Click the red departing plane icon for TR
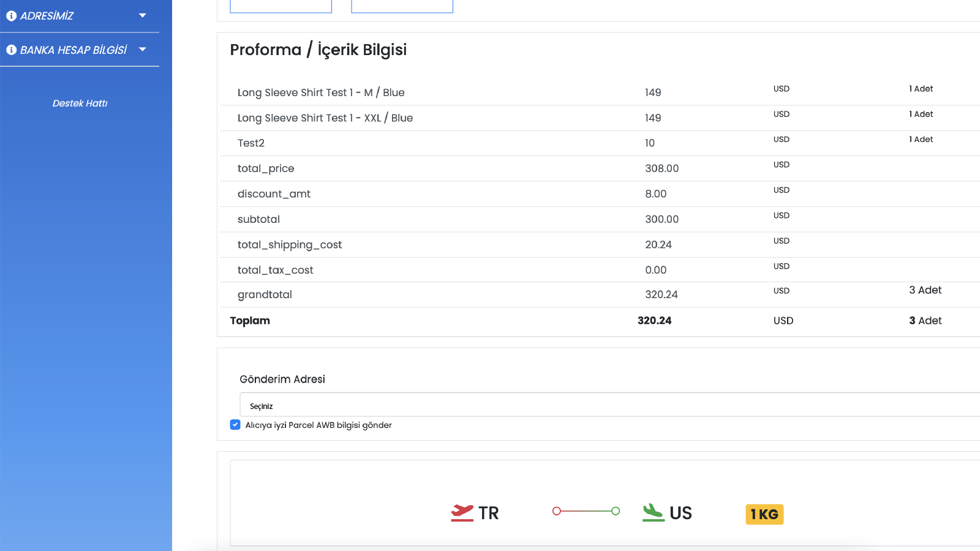Image resolution: width=980 pixels, height=551 pixels. pyautogui.click(x=462, y=513)
